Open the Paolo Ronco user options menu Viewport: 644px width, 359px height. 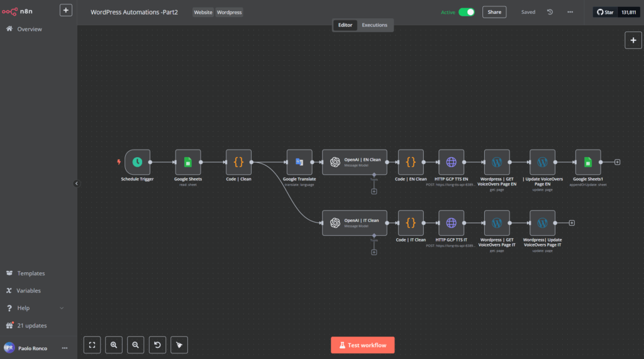point(65,348)
